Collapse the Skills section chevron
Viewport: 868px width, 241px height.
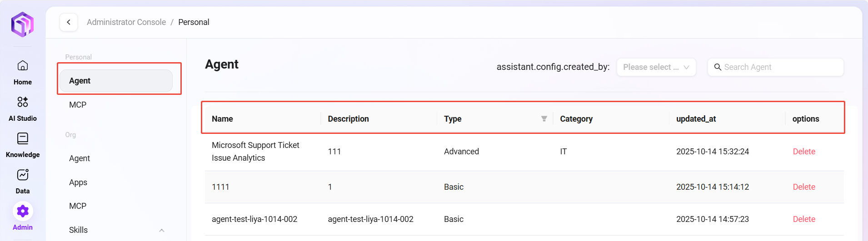pyautogui.click(x=162, y=230)
